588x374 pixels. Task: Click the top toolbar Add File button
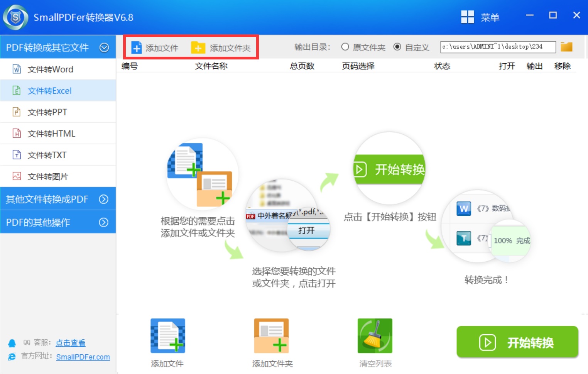[x=155, y=48]
